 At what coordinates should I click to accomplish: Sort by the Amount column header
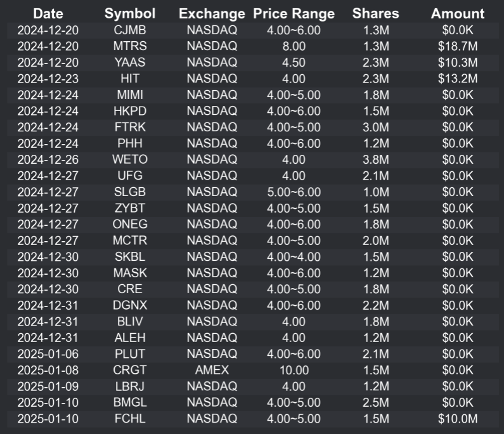[x=458, y=13]
